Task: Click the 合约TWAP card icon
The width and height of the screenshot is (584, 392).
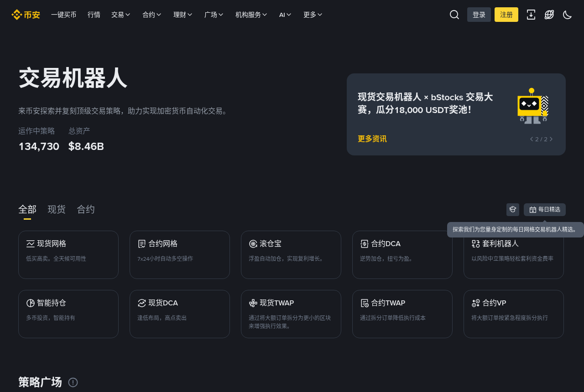Action: point(365,303)
